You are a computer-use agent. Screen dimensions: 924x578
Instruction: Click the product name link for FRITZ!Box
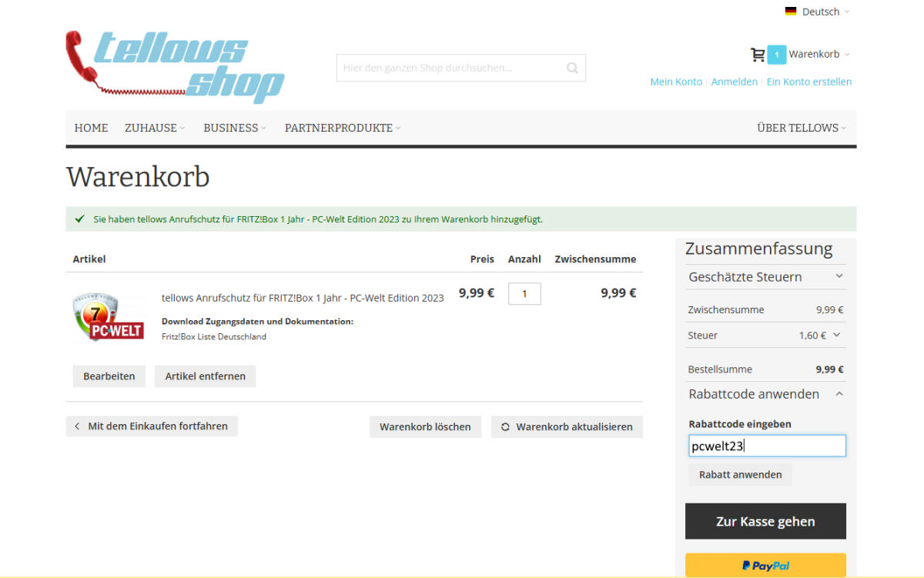click(303, 298)
